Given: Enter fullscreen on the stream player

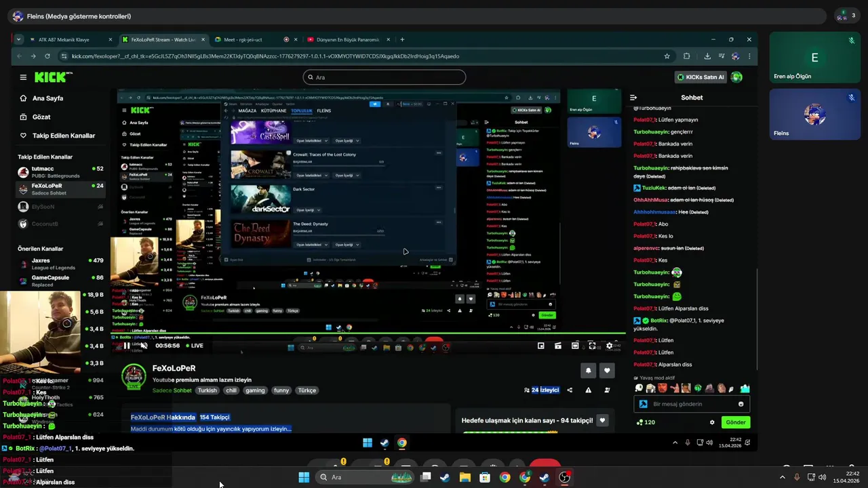Looking at the screenshot, I should (x=592, y=346).
